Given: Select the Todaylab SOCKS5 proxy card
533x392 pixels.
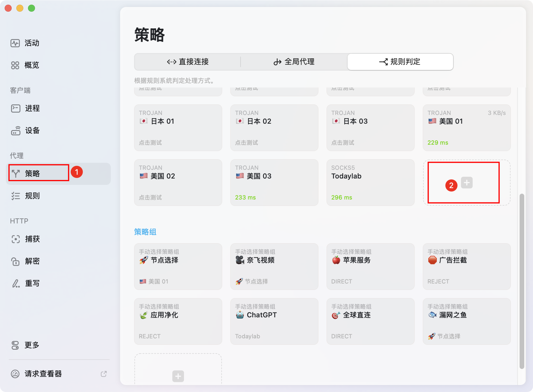Looking at the screenshot, I should [x=370, y=183].
